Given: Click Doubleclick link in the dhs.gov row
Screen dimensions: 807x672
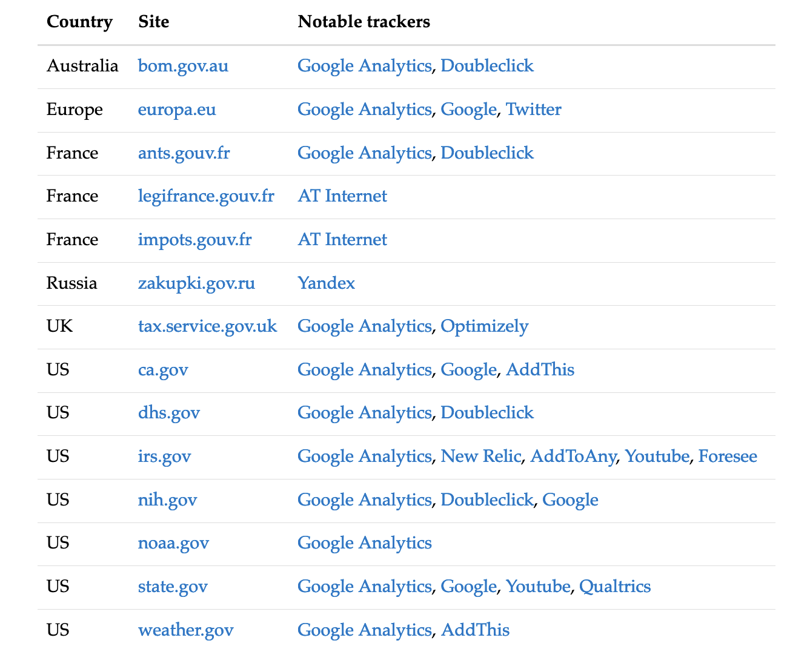Looking at the screenshot, I should coord(487,412).
